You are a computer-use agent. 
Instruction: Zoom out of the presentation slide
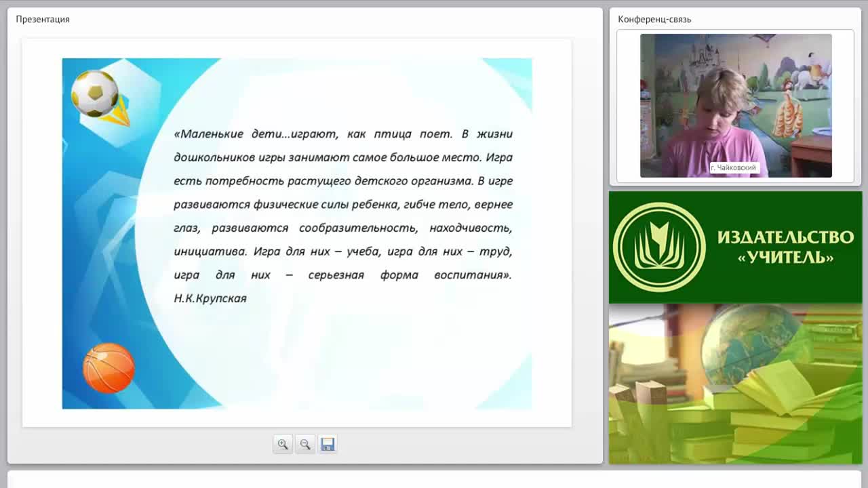[305, 444]
